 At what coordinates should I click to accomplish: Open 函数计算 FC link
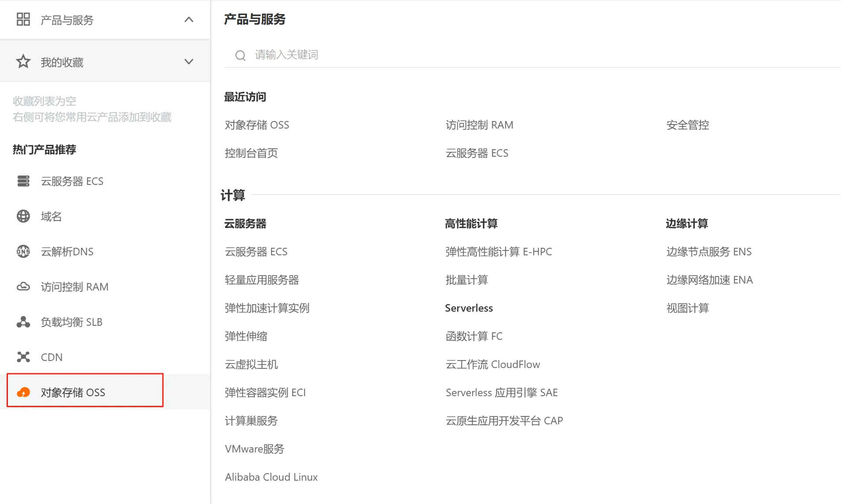tap(474, 336)
